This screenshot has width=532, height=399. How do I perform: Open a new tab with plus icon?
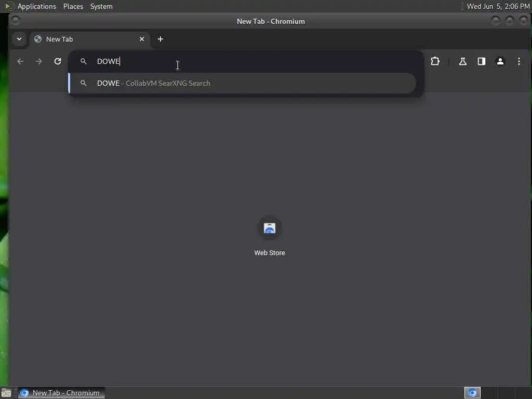pyautogui.click(x=161, y=39)
